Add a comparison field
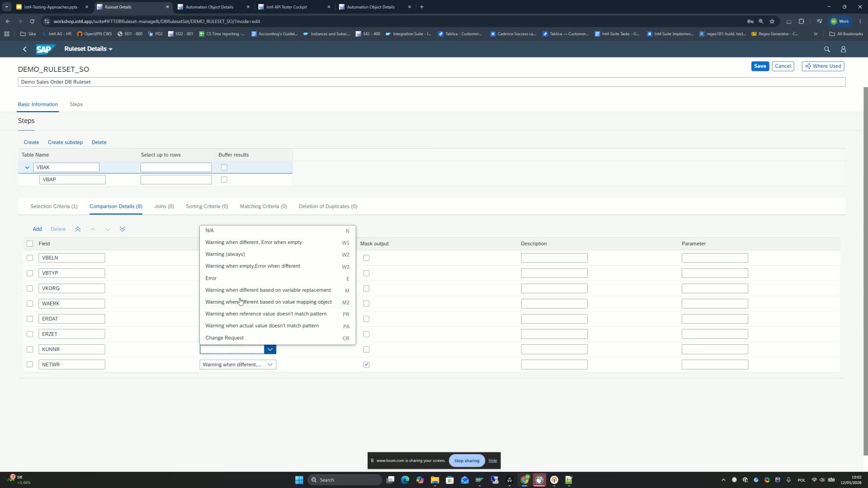Viewport: 868px width, 488px height. 37,229
